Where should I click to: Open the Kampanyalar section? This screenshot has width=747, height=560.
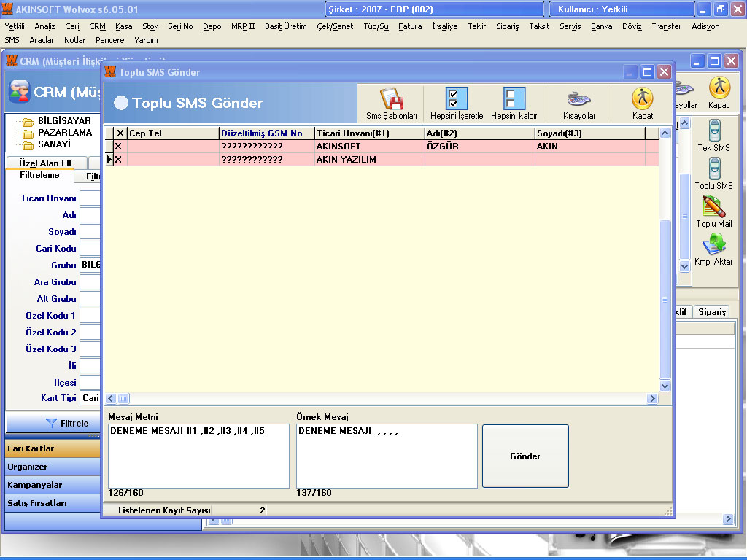(x=53, y=485)
